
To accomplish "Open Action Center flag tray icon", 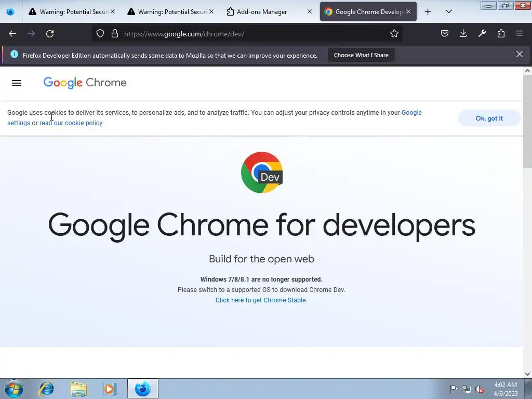I will coord(454,389).
